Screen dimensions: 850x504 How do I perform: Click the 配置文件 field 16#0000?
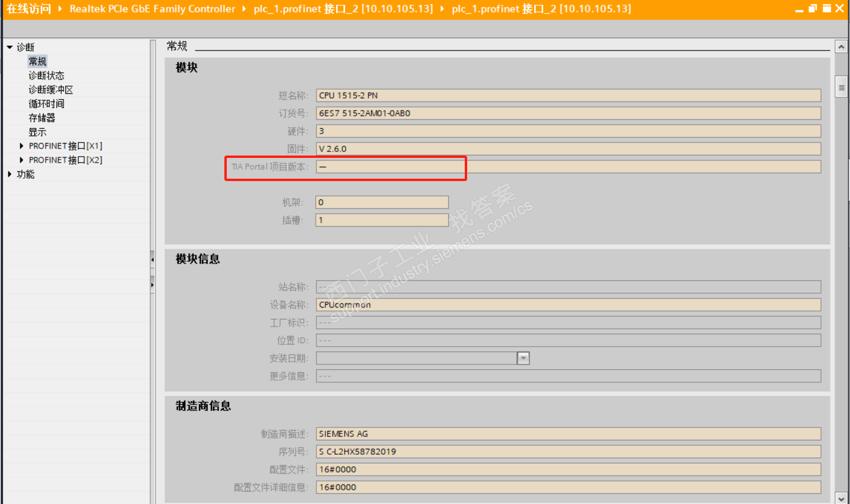click(569, 470)
